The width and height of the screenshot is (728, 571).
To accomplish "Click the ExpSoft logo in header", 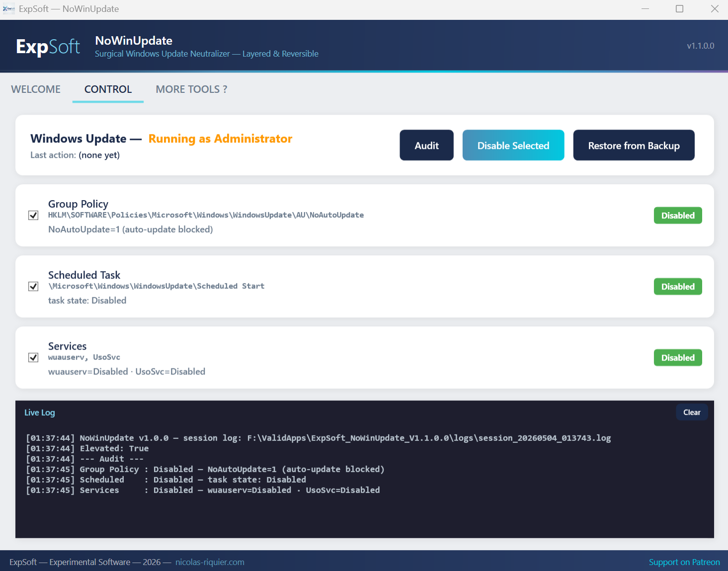I will coord(48,47).
